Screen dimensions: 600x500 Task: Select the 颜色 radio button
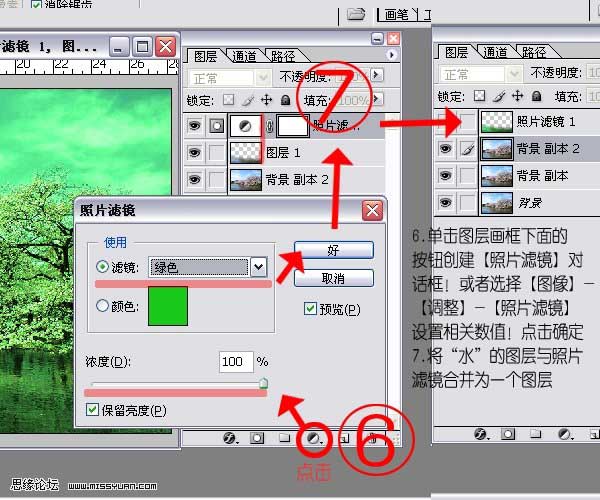(102, 306)
